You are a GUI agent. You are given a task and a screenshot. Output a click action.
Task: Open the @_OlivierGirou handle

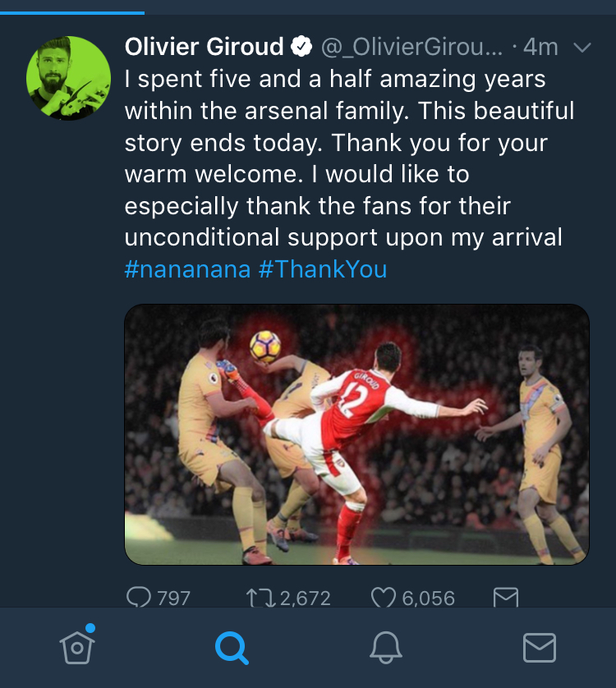pyautogui.click(x=411, y=48)
